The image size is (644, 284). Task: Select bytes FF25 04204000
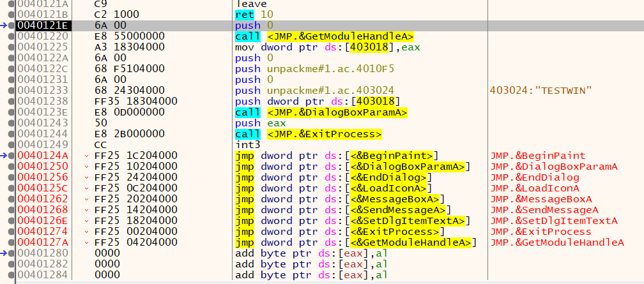136,243
